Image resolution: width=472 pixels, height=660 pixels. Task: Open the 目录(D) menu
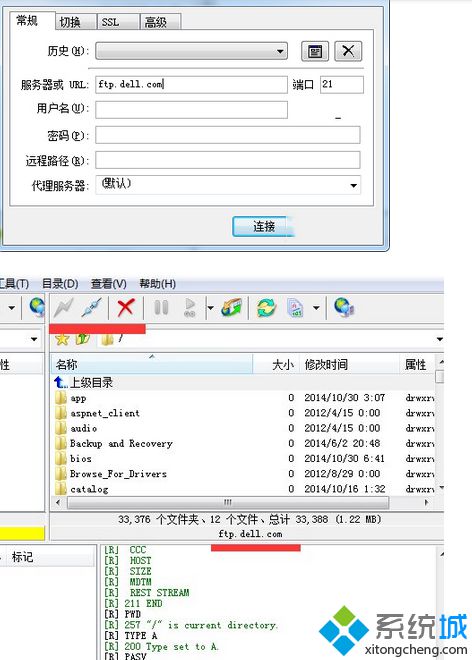[x=60, y=284]
